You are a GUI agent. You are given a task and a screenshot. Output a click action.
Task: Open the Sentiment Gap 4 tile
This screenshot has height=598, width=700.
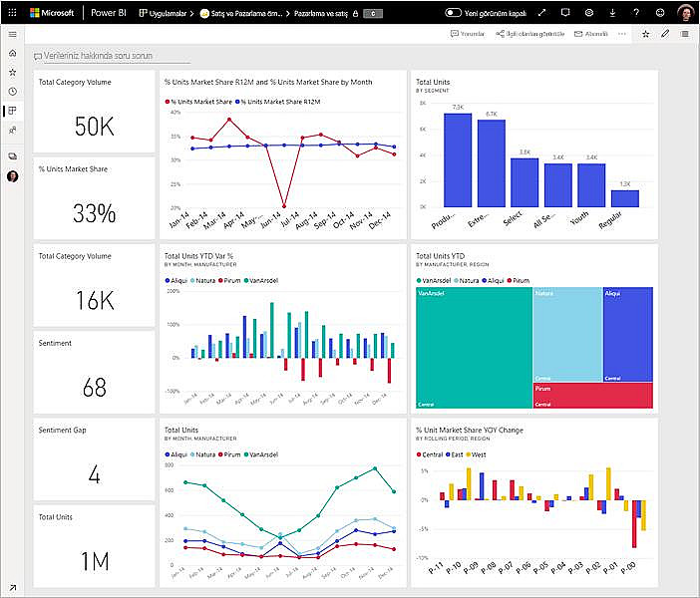pyautogui.click(x=94, y=459)
